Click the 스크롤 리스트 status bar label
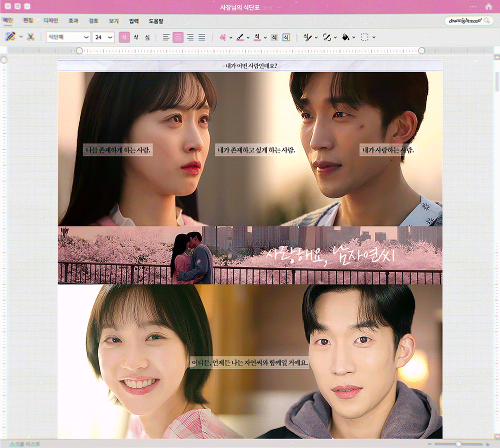Screen dimensions: 500x448 (x=25, y=444)
